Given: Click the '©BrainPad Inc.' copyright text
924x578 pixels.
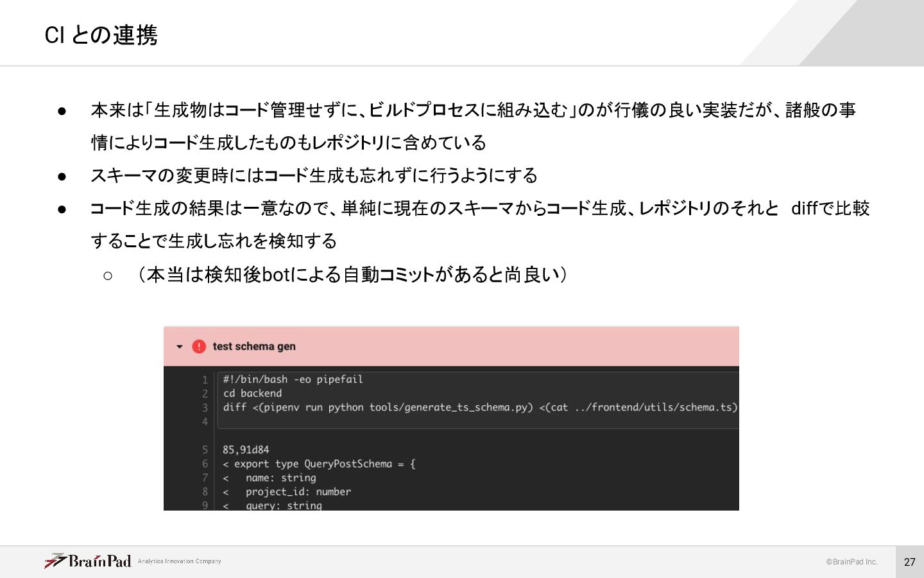Looking at the screenshot, I should click(851, 562).
